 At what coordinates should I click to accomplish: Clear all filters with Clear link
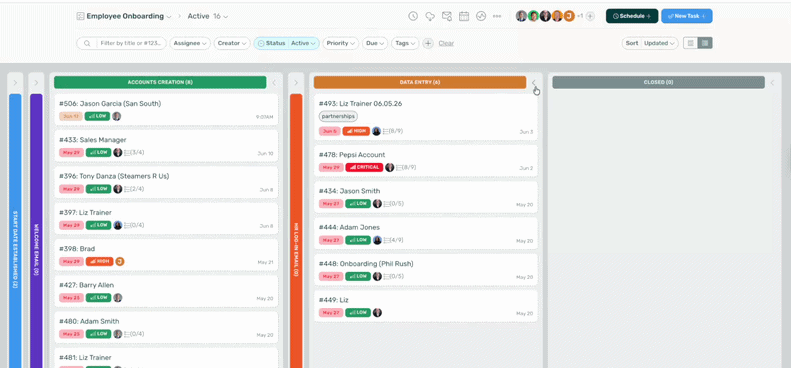tap(446, 43)
